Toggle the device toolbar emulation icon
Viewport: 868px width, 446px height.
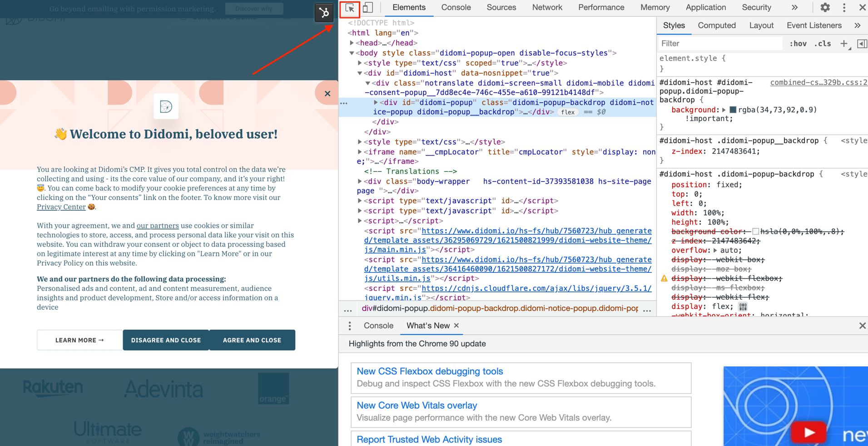click(x=368, y=7)
